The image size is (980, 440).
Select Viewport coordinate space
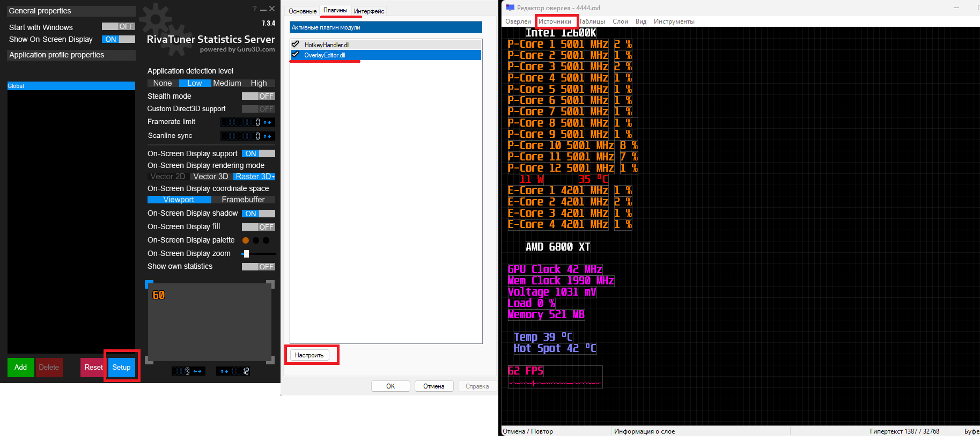(x=179, y=200)
